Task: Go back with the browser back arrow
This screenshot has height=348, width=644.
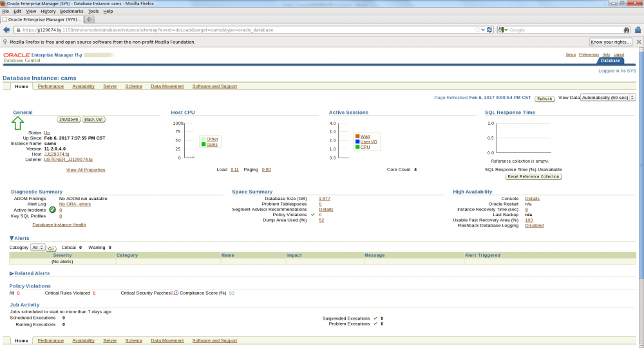Action: coord(6,30)
